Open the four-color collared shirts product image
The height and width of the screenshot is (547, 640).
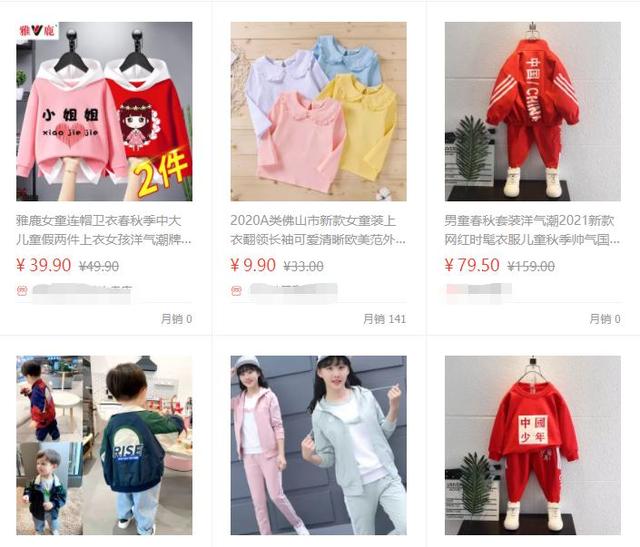click(x=318, y=111)
